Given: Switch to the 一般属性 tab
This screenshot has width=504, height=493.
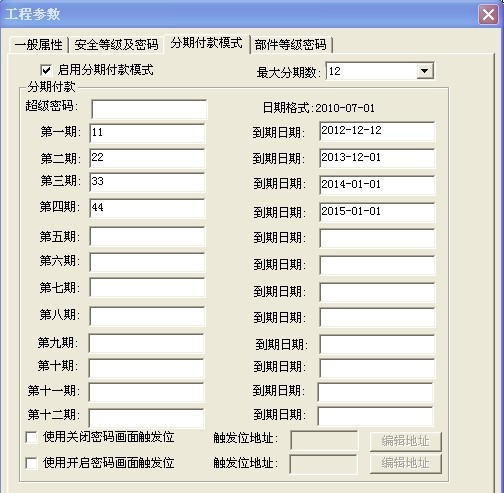Looking at the screenshot, I should (39, 45).
